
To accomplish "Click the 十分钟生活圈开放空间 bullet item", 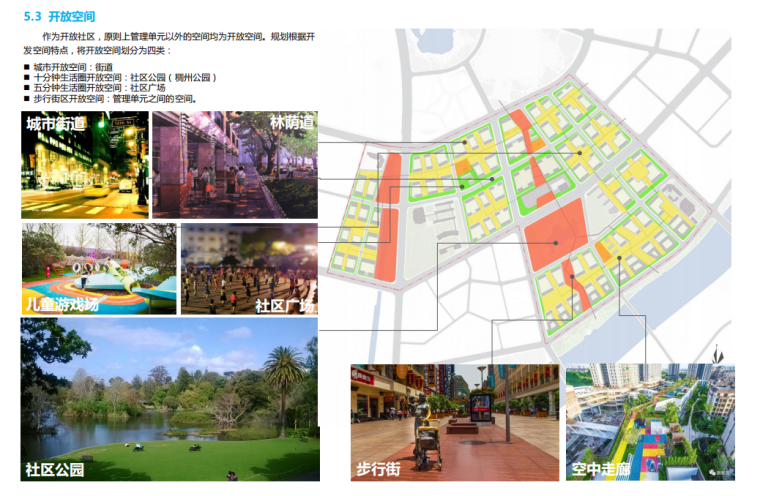I will click(x=125, y=77).
